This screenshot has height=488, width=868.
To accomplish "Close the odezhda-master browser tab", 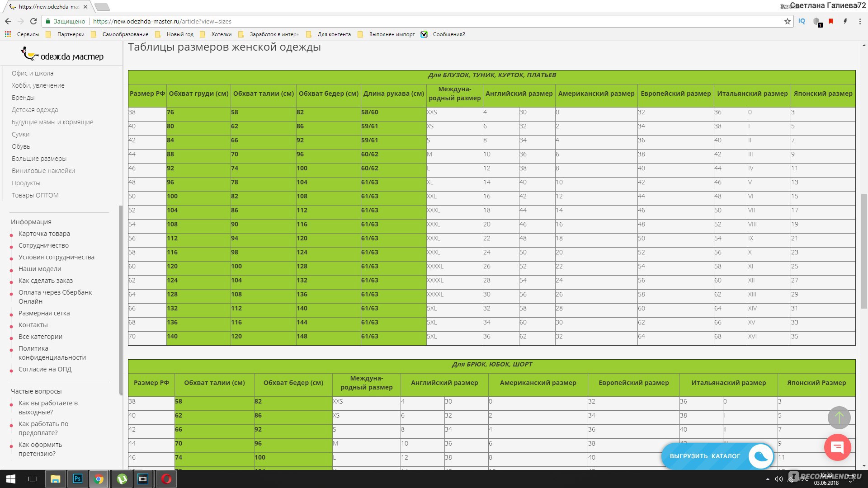I will (85, 7).
